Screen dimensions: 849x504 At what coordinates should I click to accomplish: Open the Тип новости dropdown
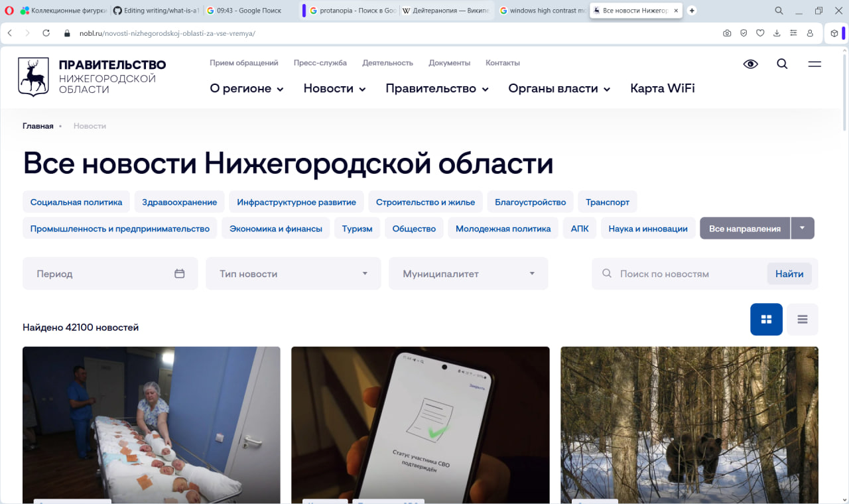(x=293, y=273)
